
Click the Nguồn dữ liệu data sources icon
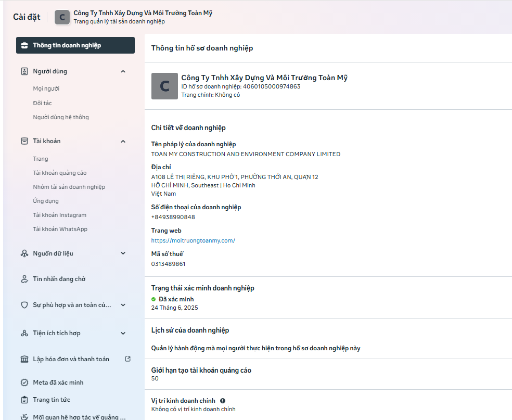tap(24, 253)
